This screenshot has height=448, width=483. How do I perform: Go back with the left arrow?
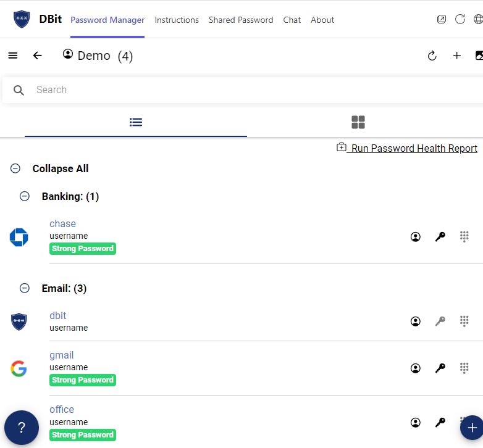[37, 56]
